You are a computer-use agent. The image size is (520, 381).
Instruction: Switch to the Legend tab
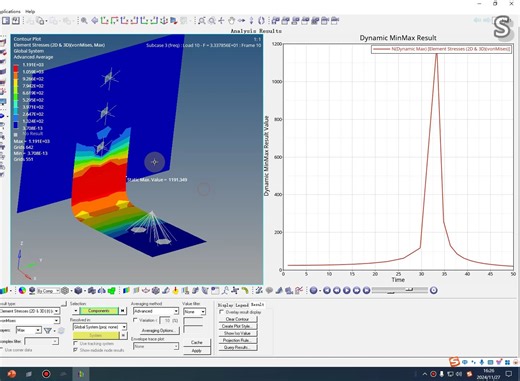point(242,305)
